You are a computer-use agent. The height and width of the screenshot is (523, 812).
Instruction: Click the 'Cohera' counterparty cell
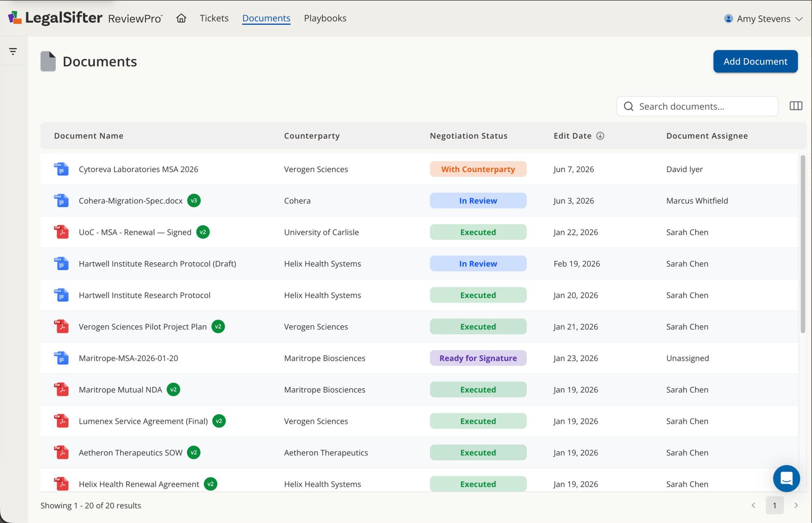pyautogui.click(x=297, y=200)
